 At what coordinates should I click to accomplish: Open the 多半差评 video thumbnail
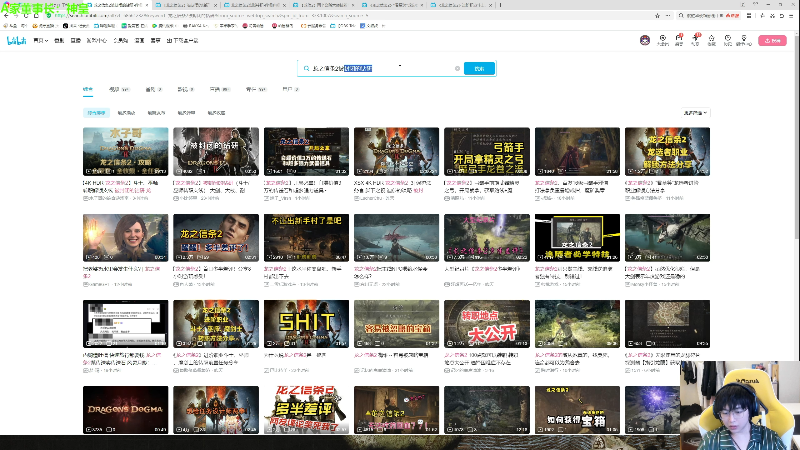(x=306, y=410)
